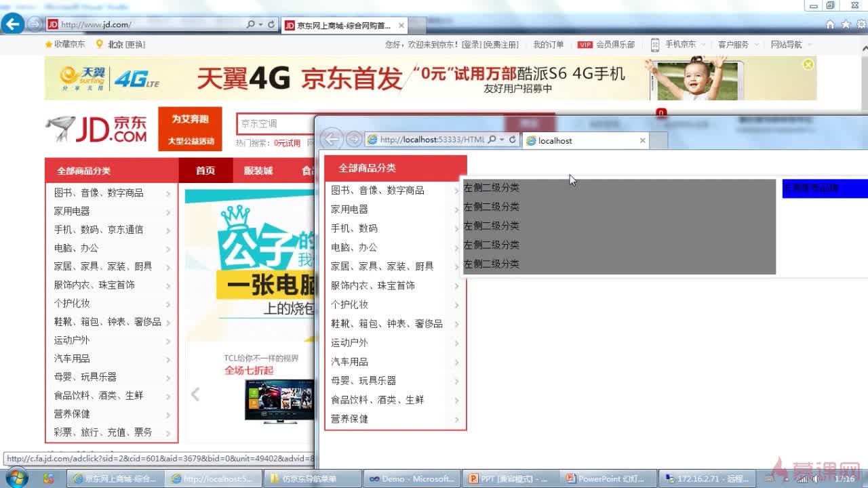Close the 京东网上商城 tab
The width and height of the screenshot is (868, 488).
pyautogui.click(x=401, y=26)
